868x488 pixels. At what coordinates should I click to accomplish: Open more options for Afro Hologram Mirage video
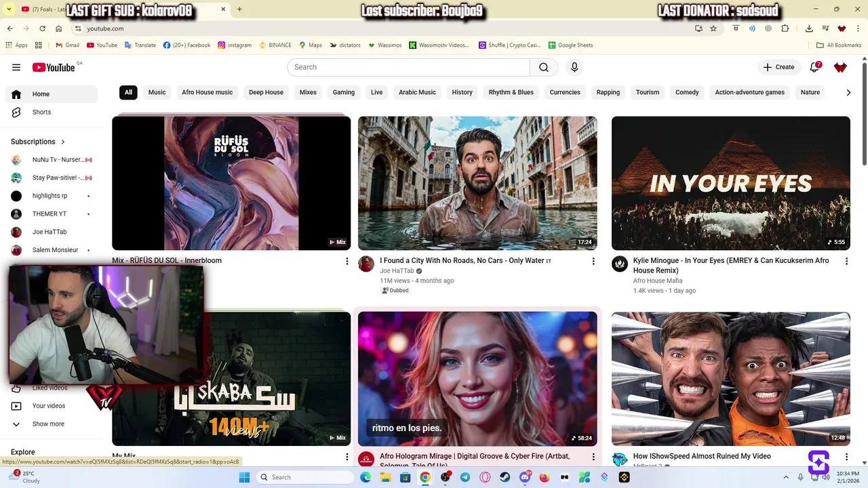pos(593,457)
